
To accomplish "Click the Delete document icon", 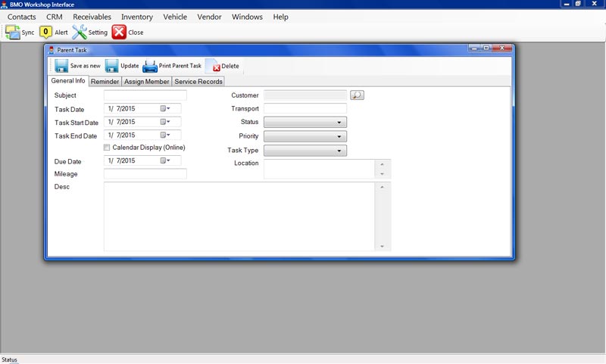I will (x=213, y=66).
